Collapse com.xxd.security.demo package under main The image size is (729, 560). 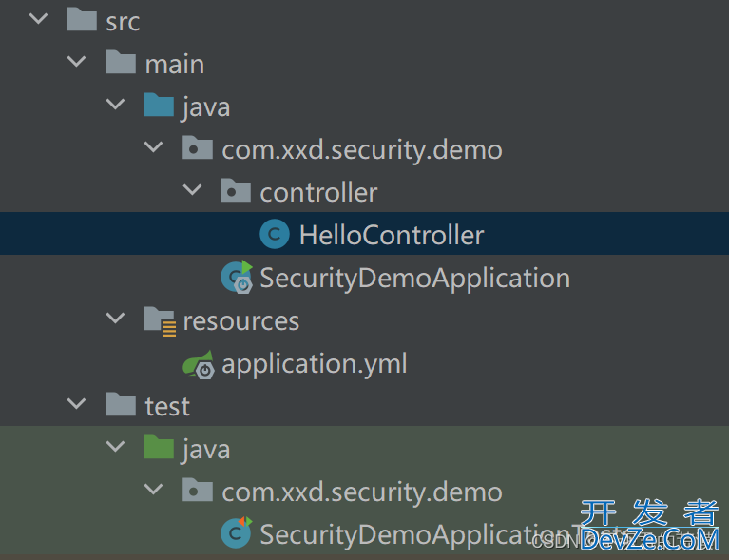click(153, 147)
